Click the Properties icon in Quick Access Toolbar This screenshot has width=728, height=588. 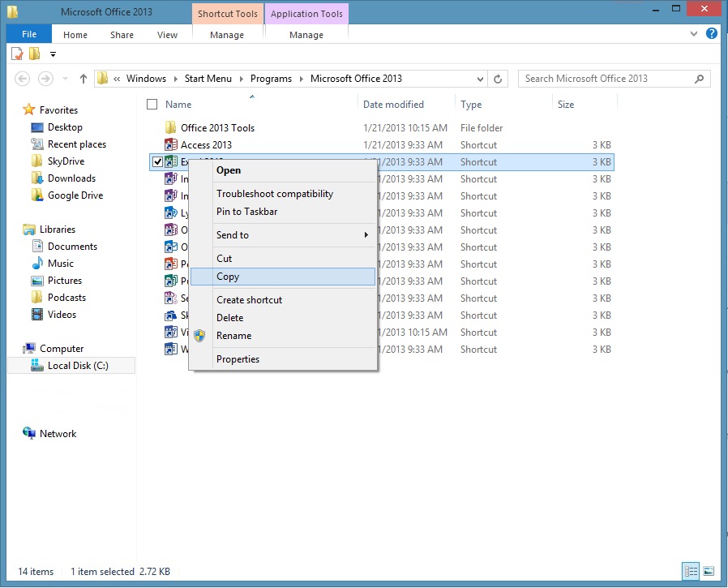(15, 52)
